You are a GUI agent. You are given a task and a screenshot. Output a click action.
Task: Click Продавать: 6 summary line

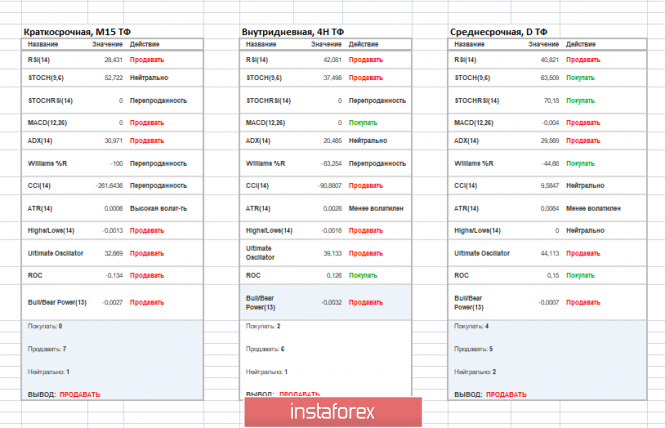tap(265, 349)
